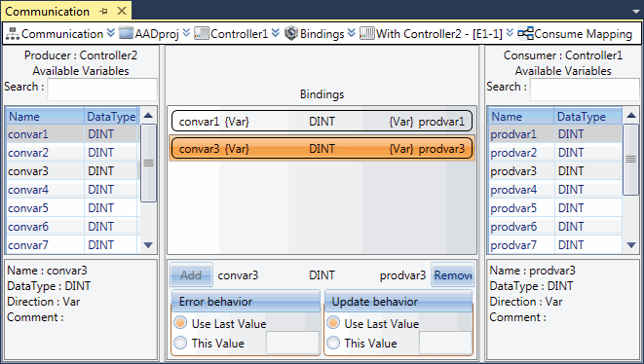Click Error behavior value input box
This screenshot has width=644, height=364.
(292, 343)
